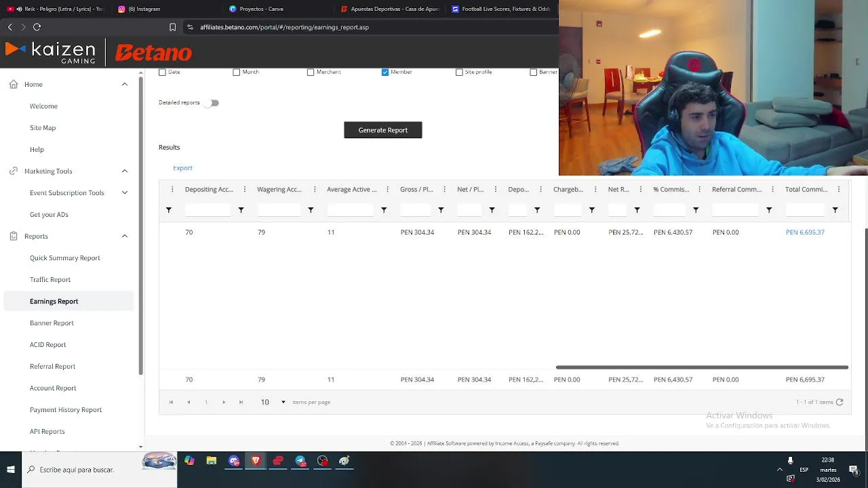Collapse the Marketing Tools section chevron
868x488 pixels.
coord(125,171)
